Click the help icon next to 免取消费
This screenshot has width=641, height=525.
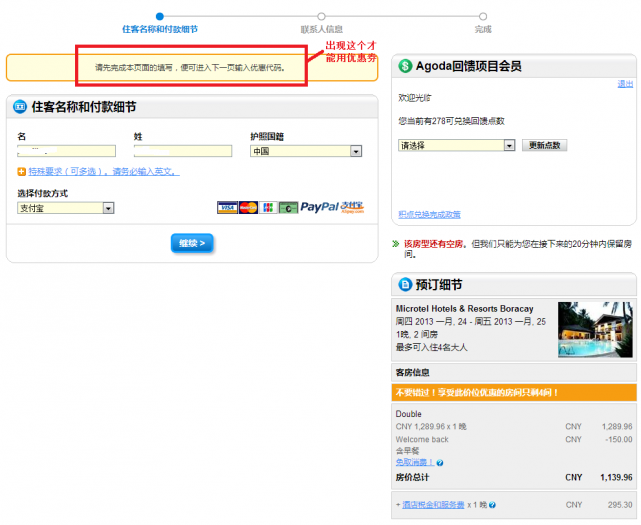(439, 463)
